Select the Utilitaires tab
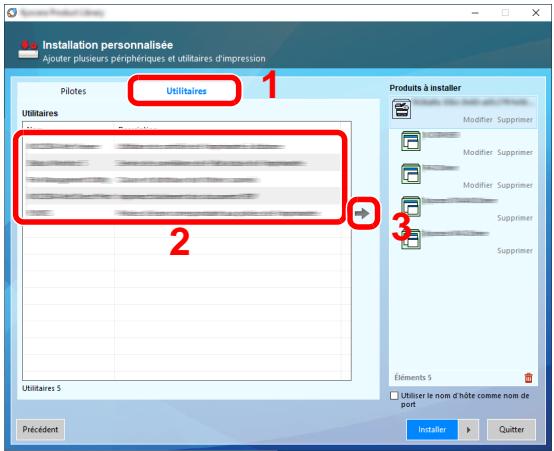 [186, 91]
